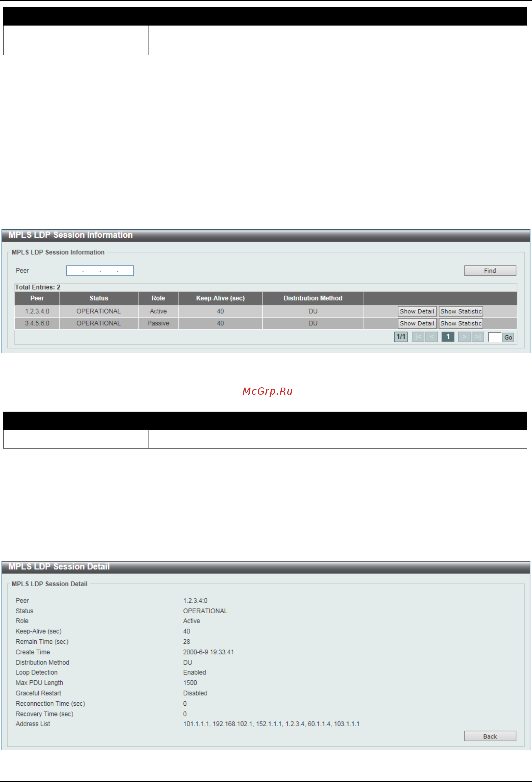Click the Peer IP address input field
This screenshot has width=532, height=782.
pyautogui.click(x=100, y=271)
